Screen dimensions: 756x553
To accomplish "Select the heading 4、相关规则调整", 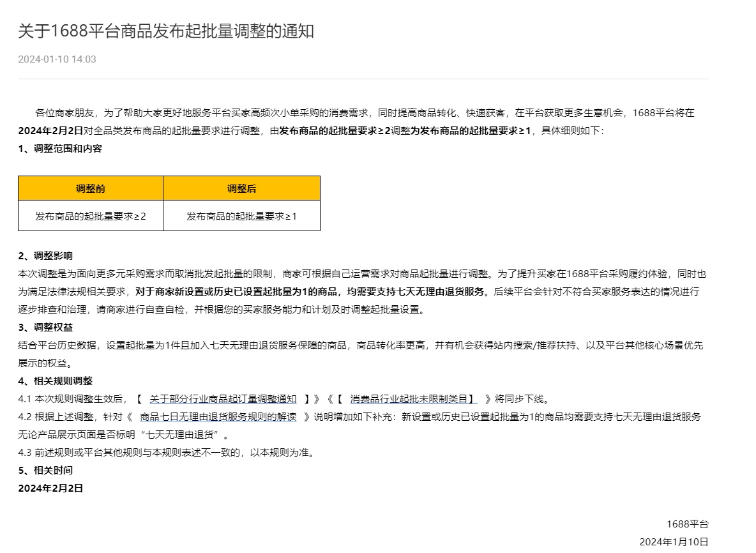I will point(56,381).
